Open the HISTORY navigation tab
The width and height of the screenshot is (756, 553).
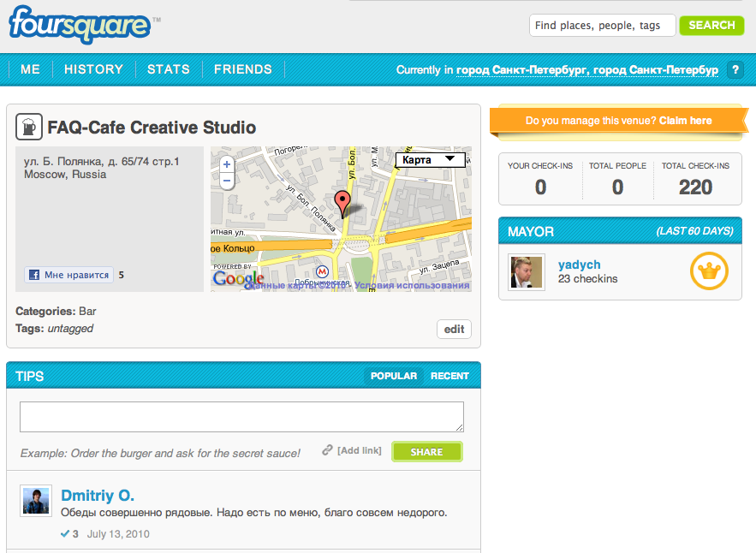pyautogui.click(x=93, y=69)
